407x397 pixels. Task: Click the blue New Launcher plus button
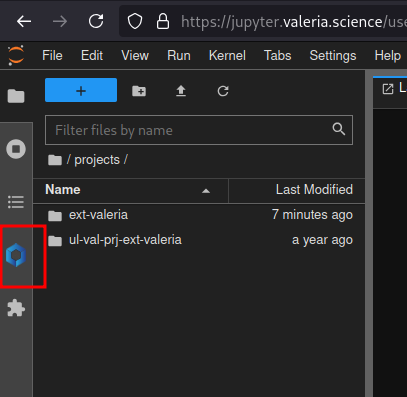point(81,90)
